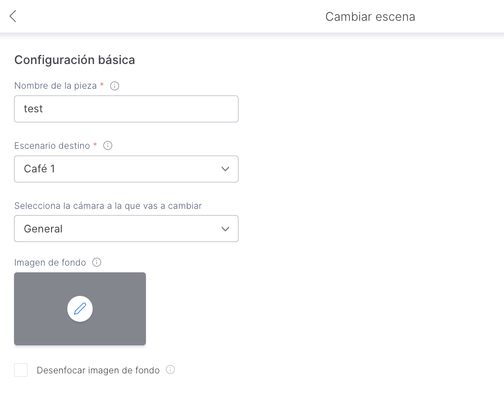
Task: View info about Desenfocar imagen de fondo
Action: pyautogui.click(x=171, y=370)
